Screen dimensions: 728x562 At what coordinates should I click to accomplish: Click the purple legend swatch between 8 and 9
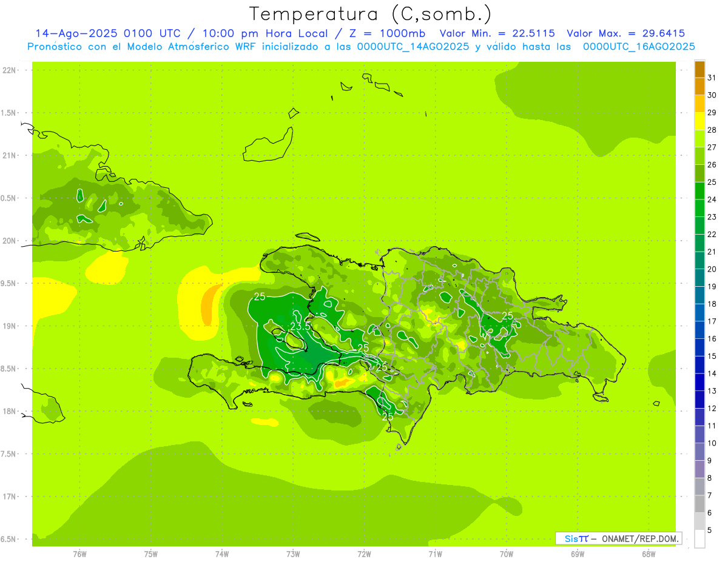tap(699, 469)
